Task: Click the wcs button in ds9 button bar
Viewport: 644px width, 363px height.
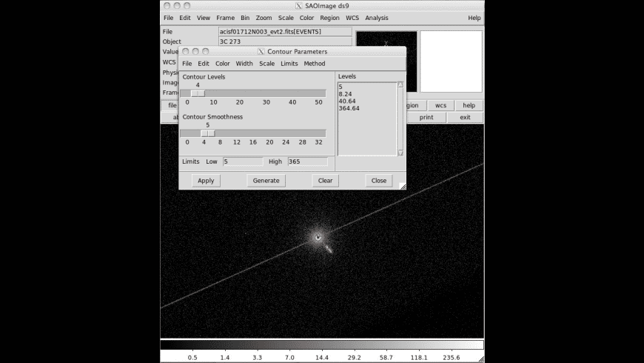Action: (440, 105)
